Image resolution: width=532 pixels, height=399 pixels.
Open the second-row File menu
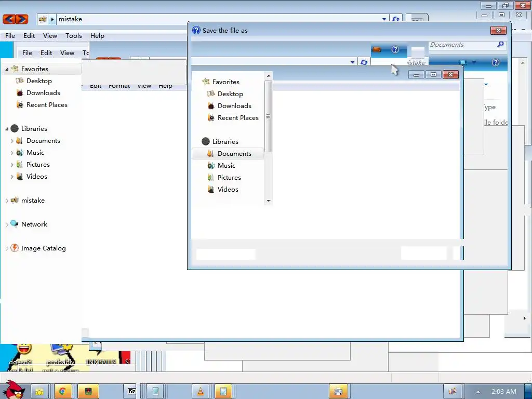click(27, 52)
